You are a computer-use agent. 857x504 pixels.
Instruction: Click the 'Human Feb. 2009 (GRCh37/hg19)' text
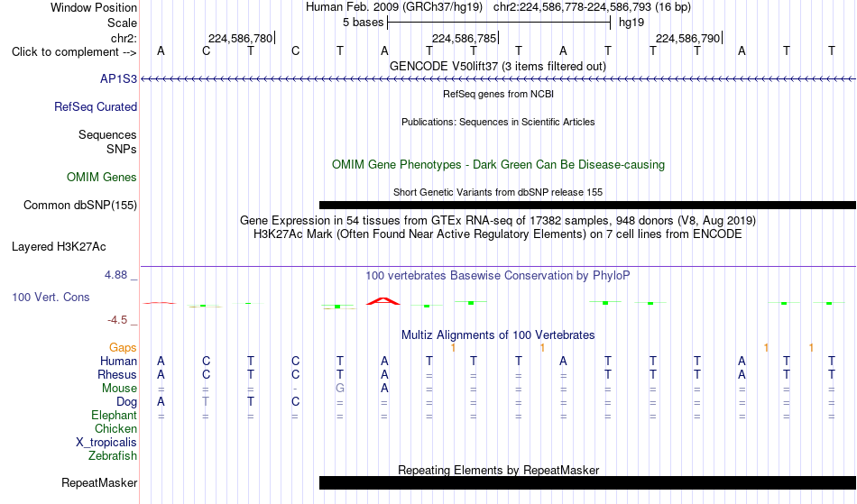pos(394,7)
